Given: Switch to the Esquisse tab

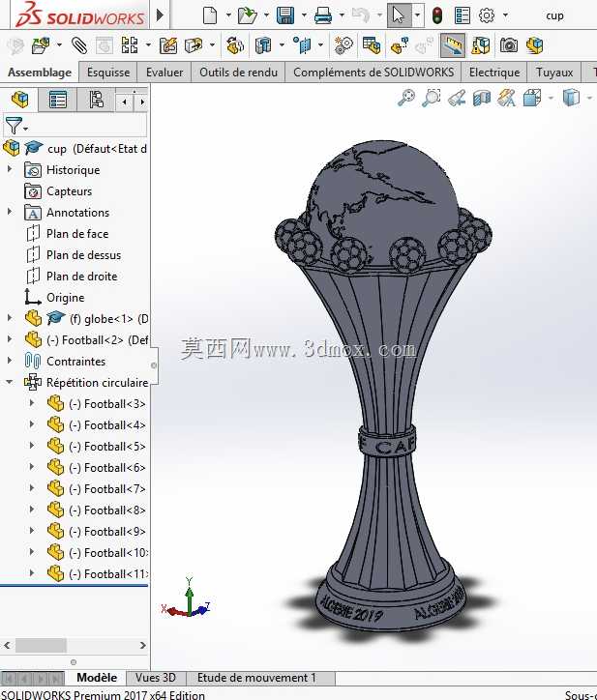Looking at the screenshot, I should coord(108,73).
